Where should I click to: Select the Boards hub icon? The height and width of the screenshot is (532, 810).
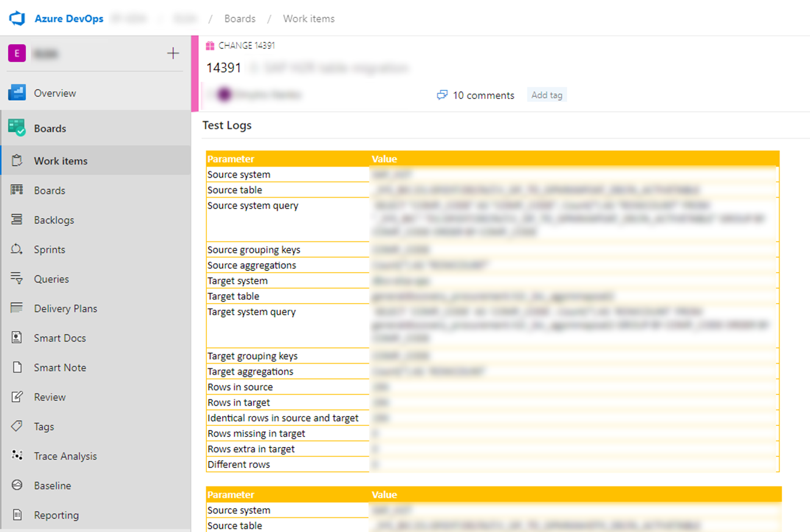[17, 128]
